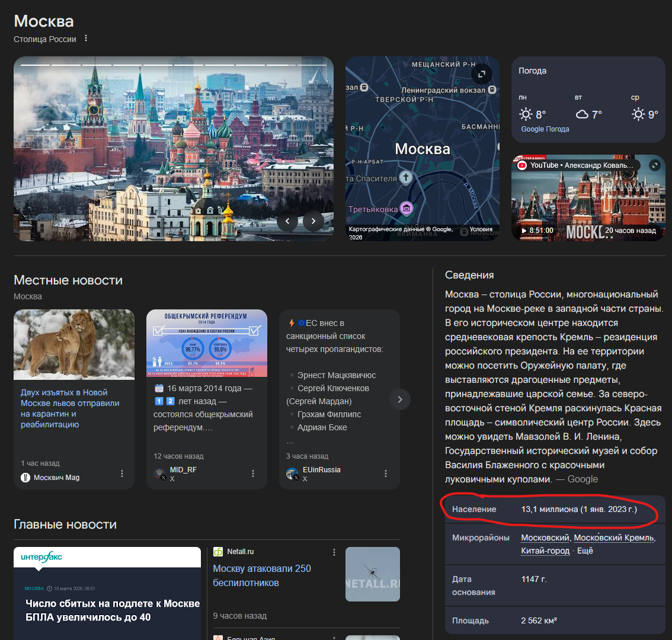The height and width of the screenshot is (640, 672).
Task: Click Google attribution after the description
Action: point(583,479)
